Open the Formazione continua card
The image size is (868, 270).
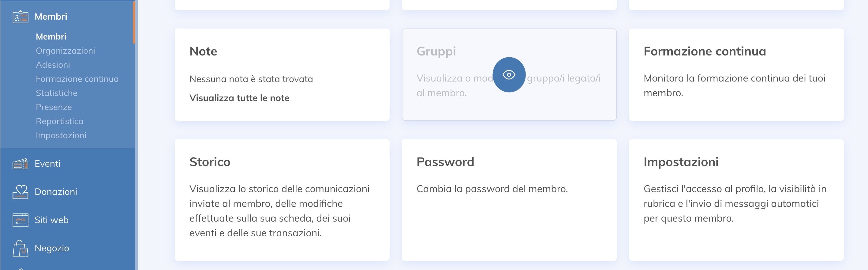[736, 74]
